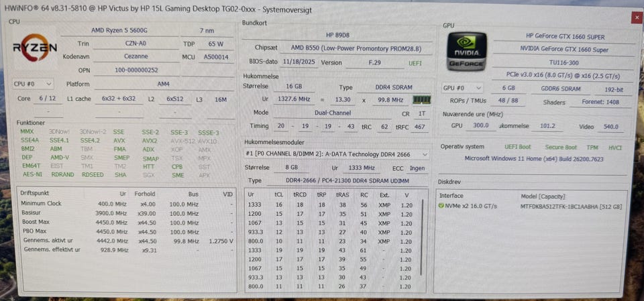
Task: Click the 65 W TDP value
Action: [215, 44]
